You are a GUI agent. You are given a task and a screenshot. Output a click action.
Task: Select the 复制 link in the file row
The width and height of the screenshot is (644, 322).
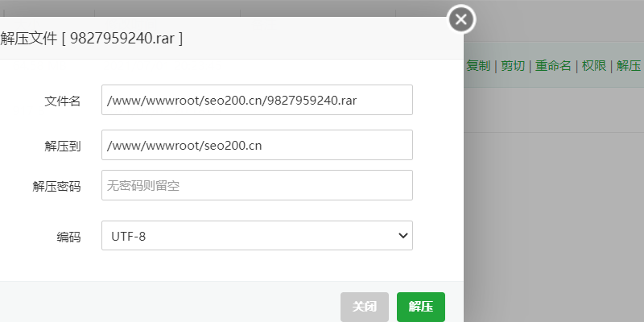[x=477, y=66]
